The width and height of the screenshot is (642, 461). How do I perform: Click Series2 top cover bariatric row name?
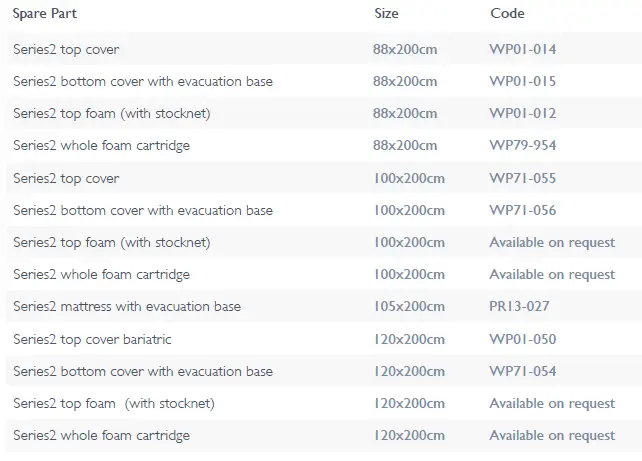(x=92, y=339)
